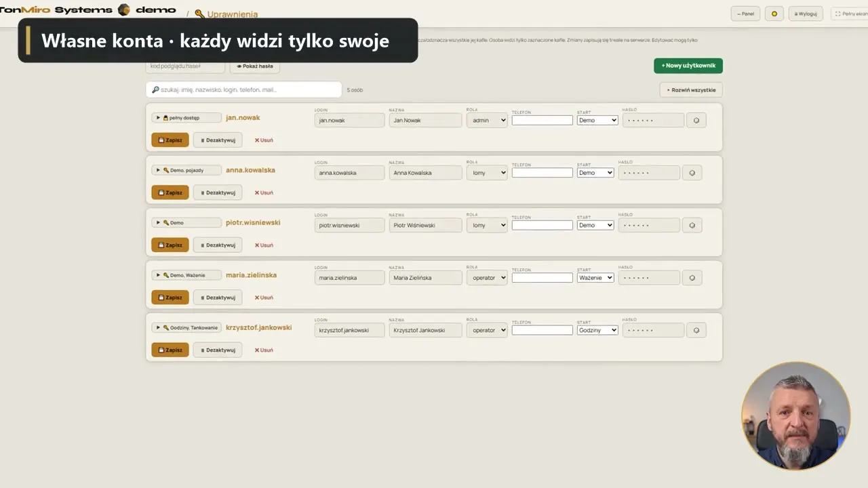
Task: Expand the Demo, Ważenie permissions for maria.zielinska
Action: (x=186, y=275)
